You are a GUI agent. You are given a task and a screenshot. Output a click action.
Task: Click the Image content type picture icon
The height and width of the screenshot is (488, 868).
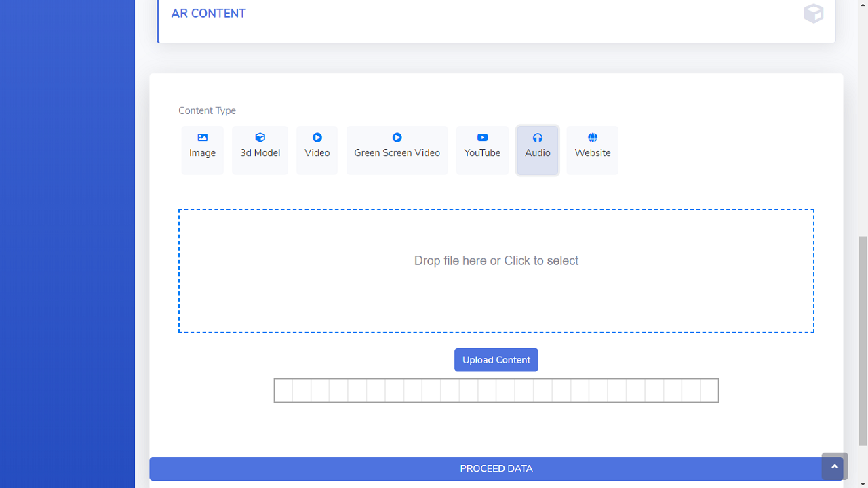202,138
